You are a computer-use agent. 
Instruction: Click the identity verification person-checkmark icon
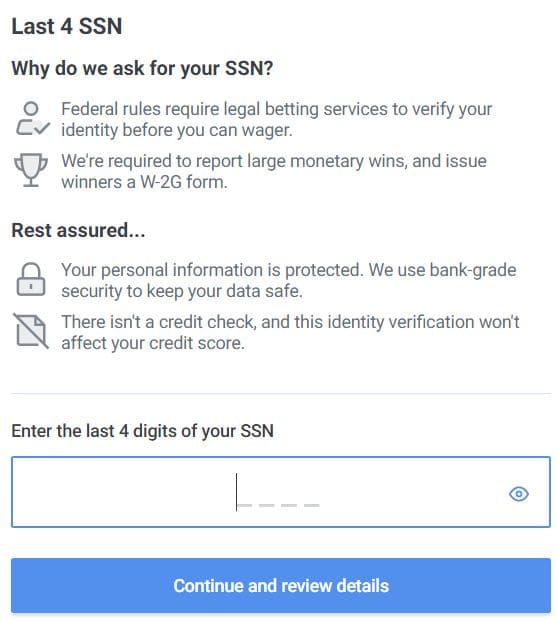click(32, 118)
